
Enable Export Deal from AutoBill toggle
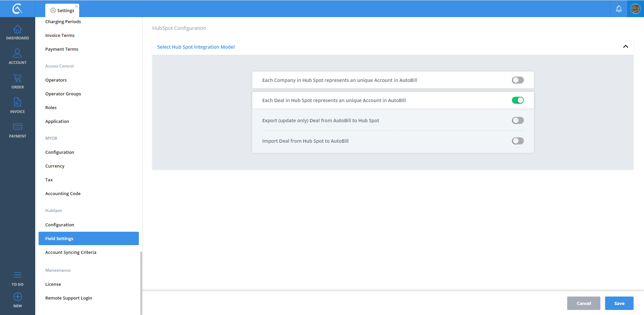[x=518, y=121]
